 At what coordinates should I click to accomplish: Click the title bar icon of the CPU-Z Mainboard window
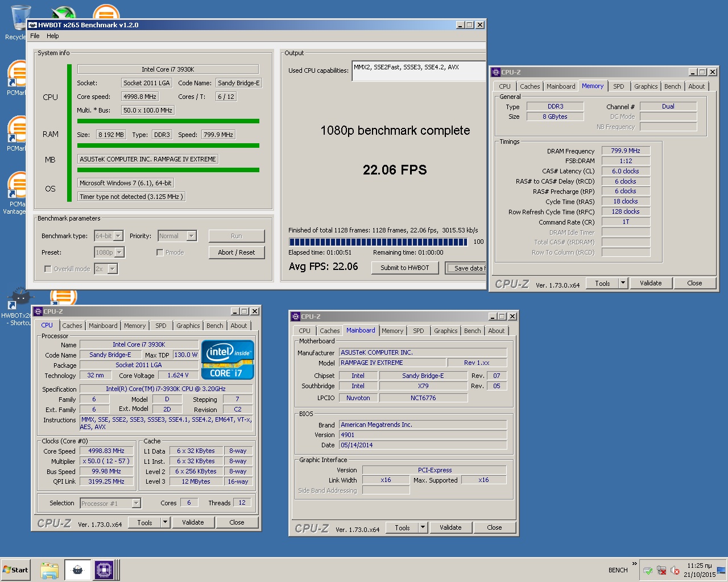click(295, 317)
